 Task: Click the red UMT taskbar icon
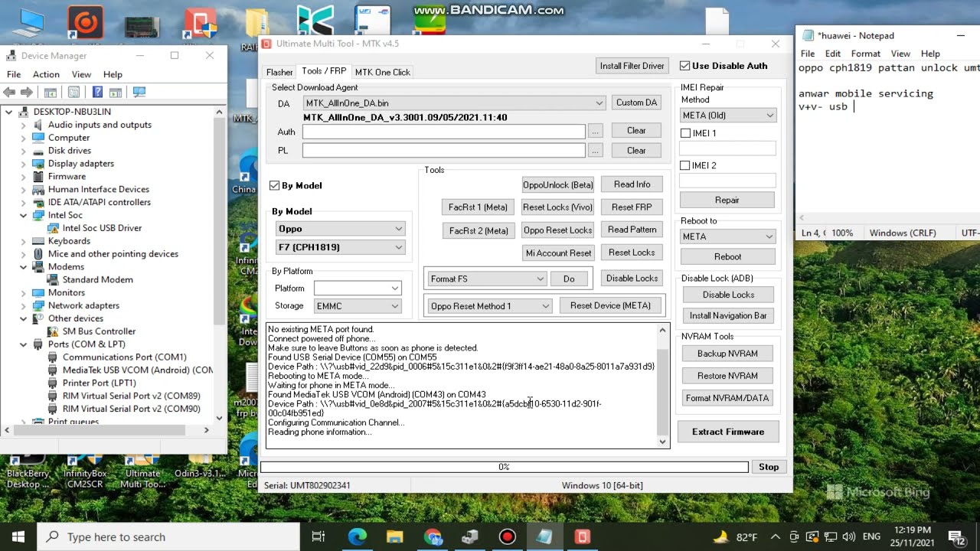(x=582, y=536)
